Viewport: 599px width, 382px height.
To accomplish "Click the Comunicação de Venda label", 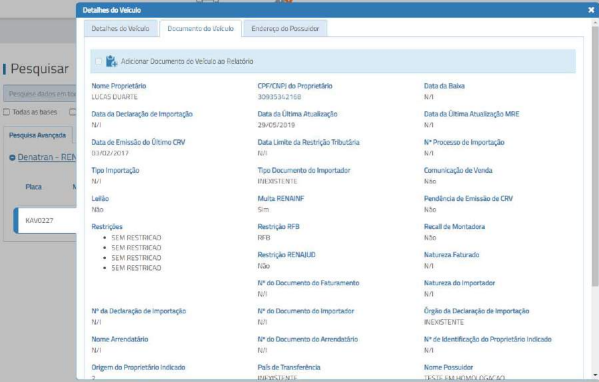I will coord(458,170).
